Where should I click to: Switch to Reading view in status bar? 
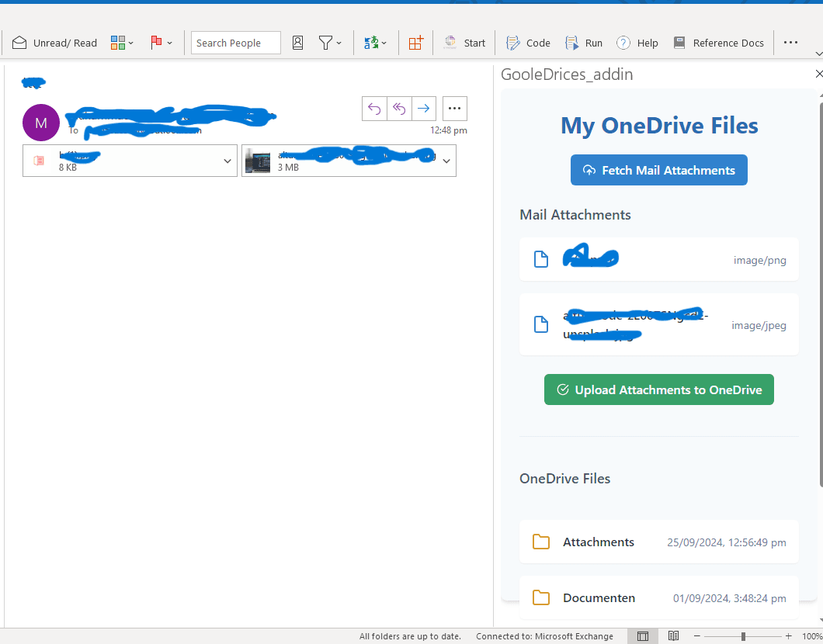(x=673, y=636)
